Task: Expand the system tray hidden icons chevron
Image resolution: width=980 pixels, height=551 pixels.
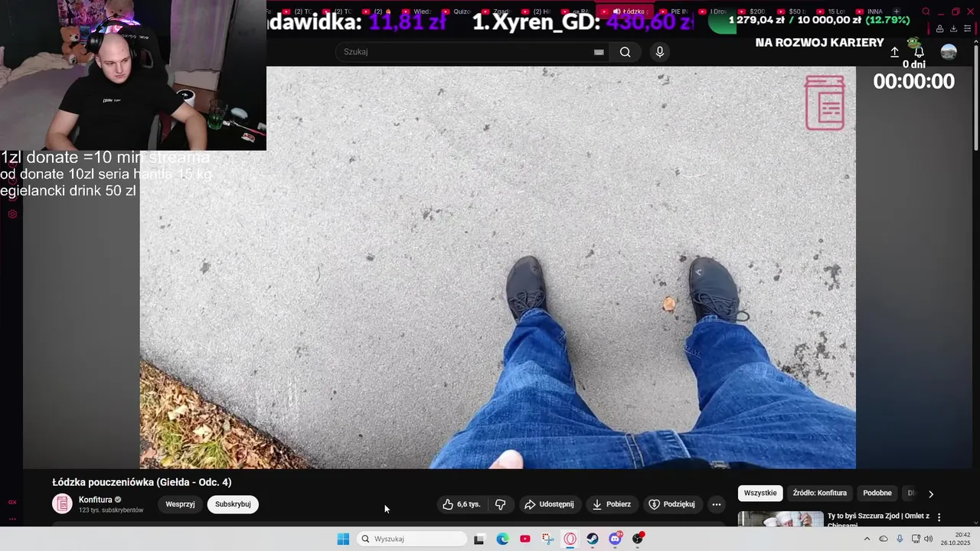Action: (x=867, y=539)
